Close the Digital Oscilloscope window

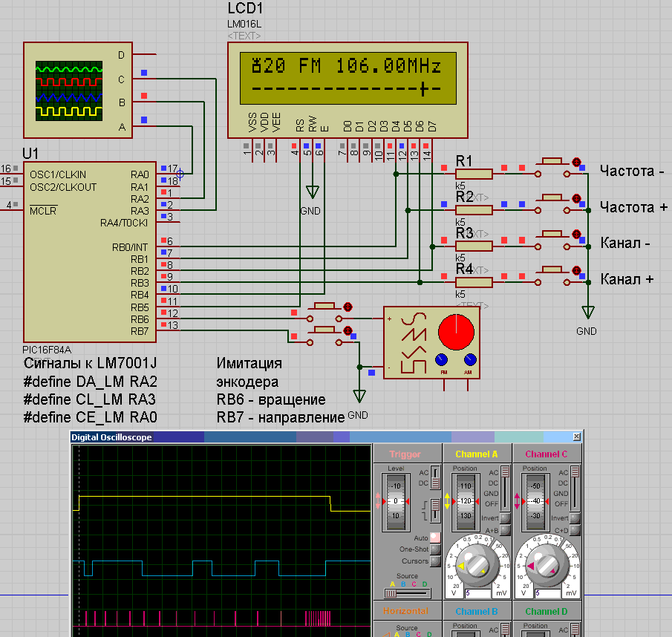(576, 437)
